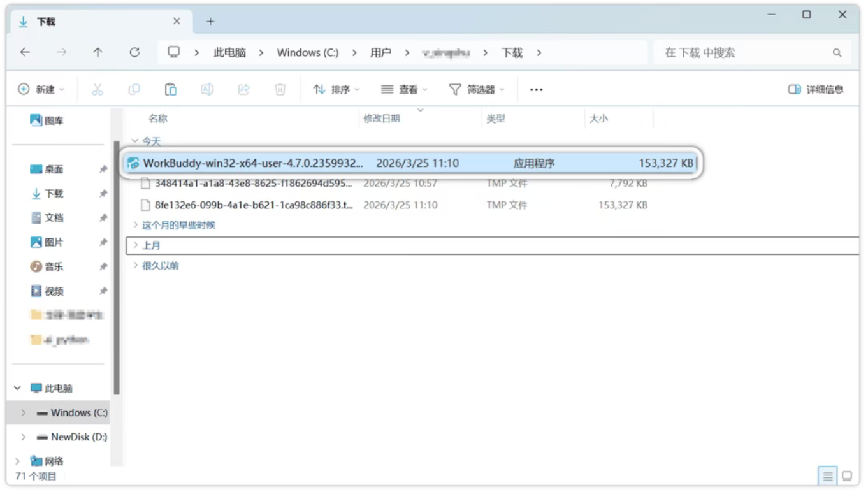Sort by the 名称 column header

tap(158, 119)
